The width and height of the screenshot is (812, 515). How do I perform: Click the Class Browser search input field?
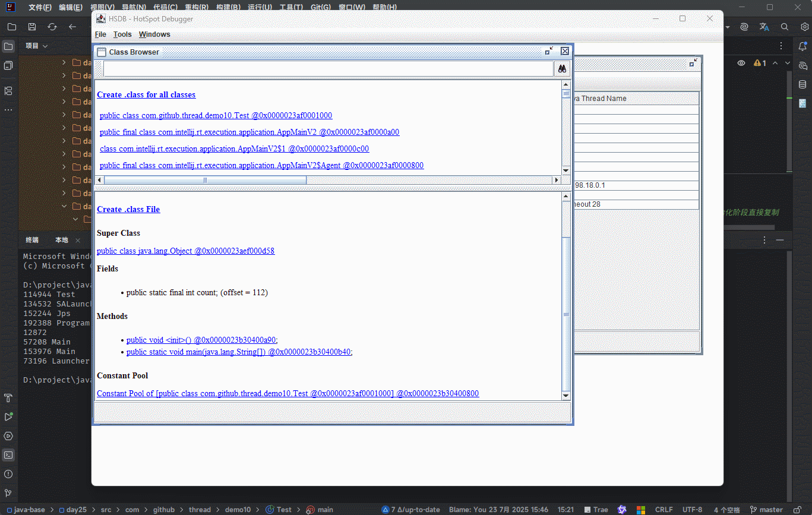pyautogui.click(x=328, y=69)
